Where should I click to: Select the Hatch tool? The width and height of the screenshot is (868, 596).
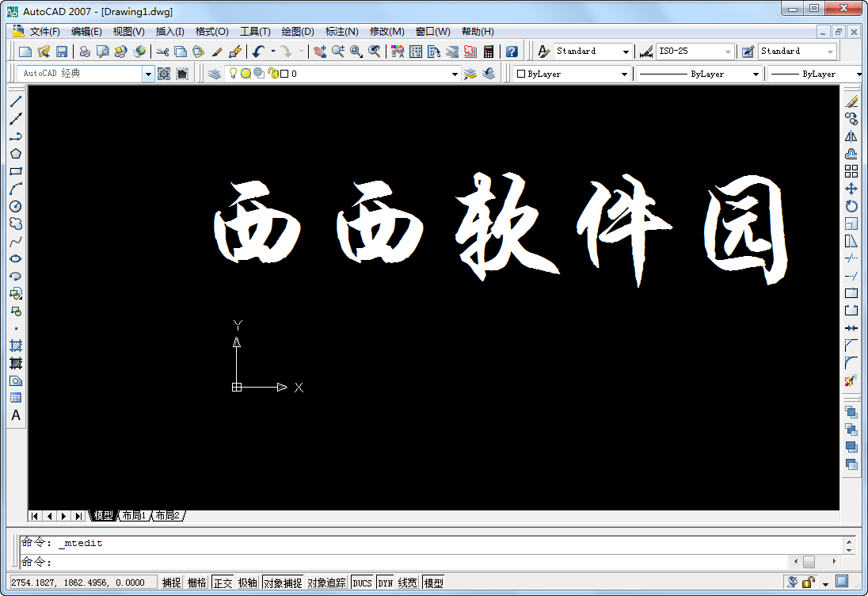[x=16, y=346]
